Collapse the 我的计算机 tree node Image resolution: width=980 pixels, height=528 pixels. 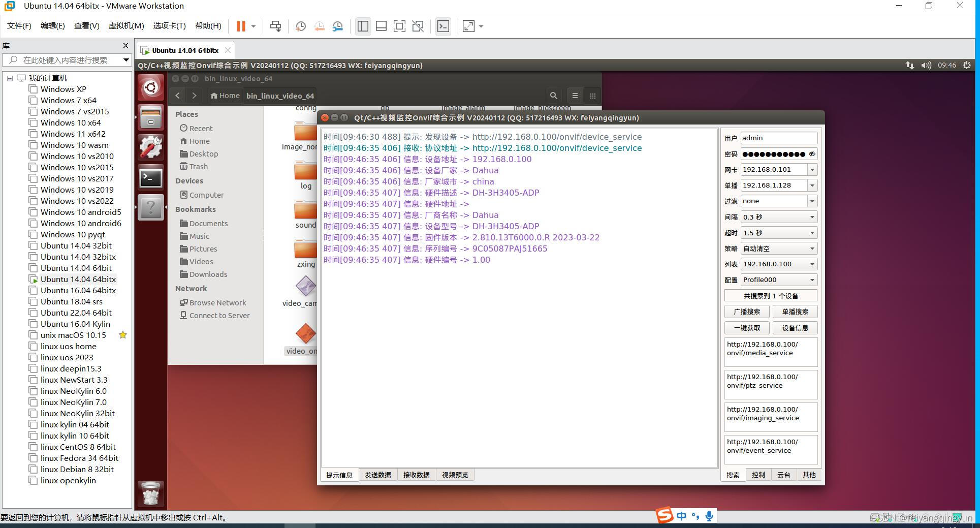(x=9, y=78)
